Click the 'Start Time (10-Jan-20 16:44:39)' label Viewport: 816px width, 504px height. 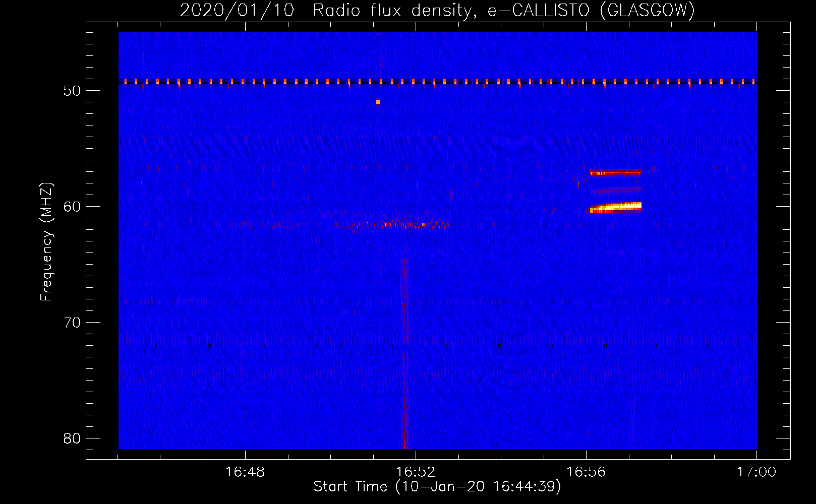coord(437,487)
